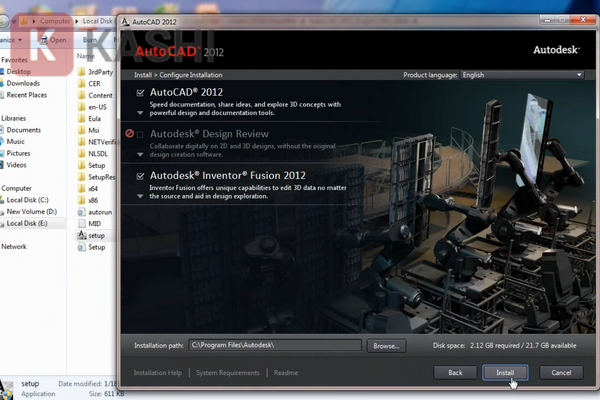Expand AutoCAD 2012 configuration options
Viewport: 600px width, 400px height.
[140, 113]
